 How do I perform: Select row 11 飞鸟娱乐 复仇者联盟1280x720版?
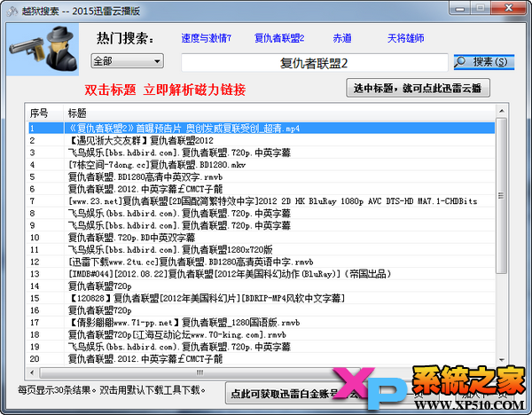pos(262,250)
